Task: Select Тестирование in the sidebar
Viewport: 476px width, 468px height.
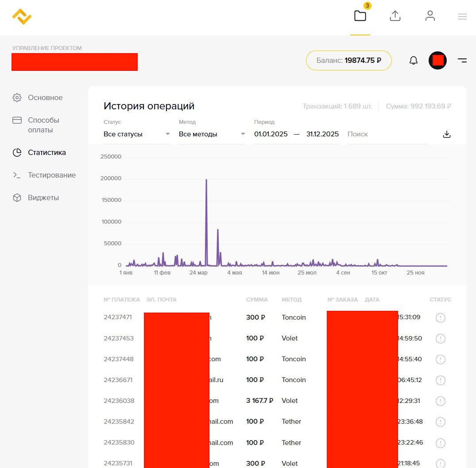Action: pos(51,175)
